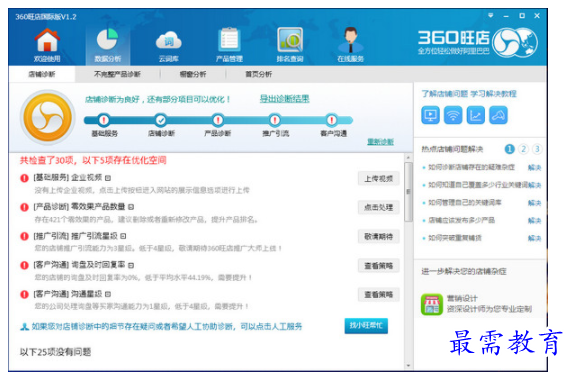Click the orange shop diagnosis score badge
This screenshot has height=374, width=571.
(x=47, y=117)
